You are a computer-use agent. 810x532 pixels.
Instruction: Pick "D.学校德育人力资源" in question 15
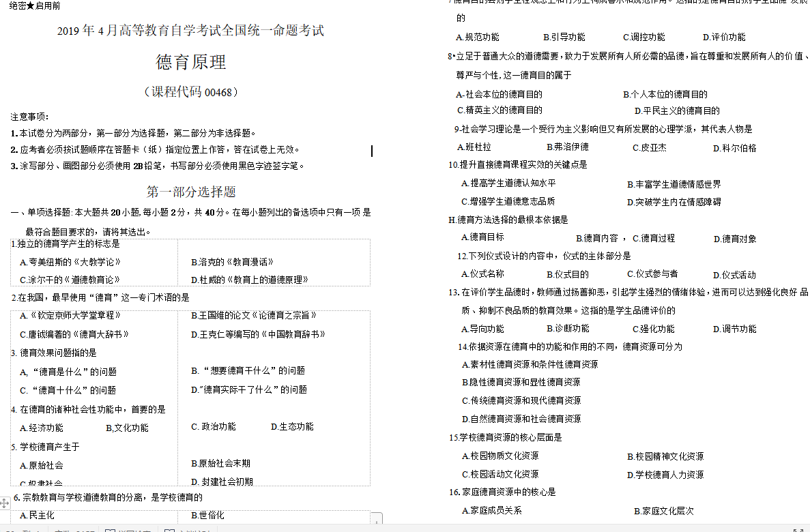[665, 475]
